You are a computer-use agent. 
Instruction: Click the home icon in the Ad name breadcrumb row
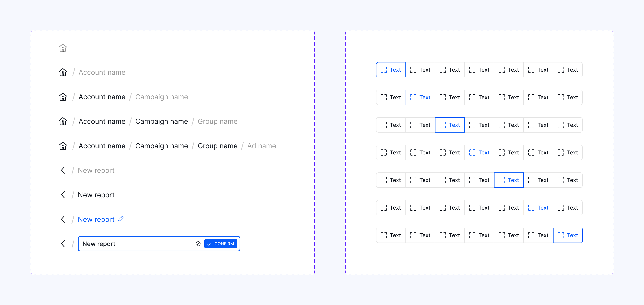(x=63, y=146)
